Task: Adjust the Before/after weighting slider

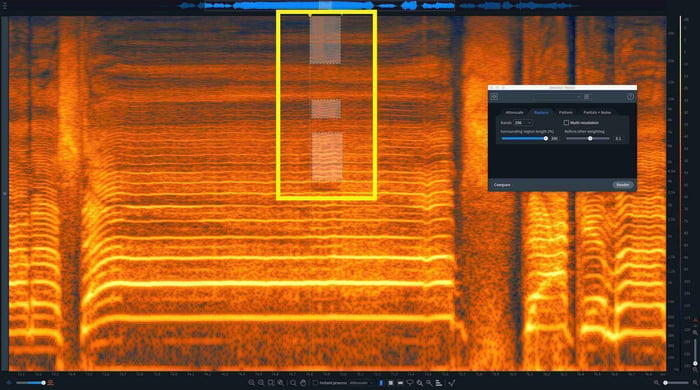Action: coord(588,138)
